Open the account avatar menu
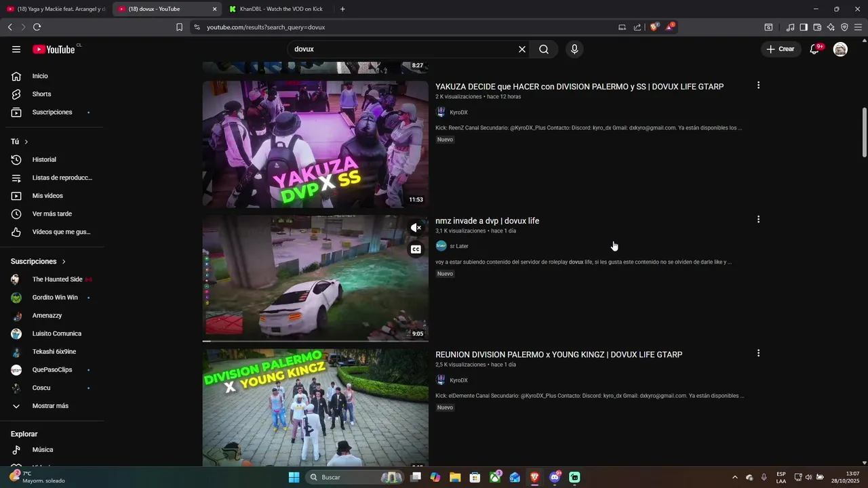Screen dimensions: 868x488 840,49
